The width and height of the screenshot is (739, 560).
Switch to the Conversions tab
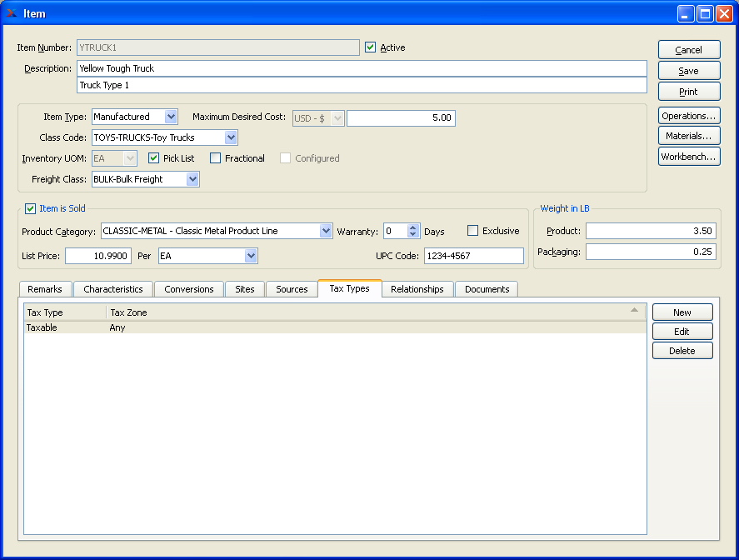pyautogui.click(x=189, y=289)
